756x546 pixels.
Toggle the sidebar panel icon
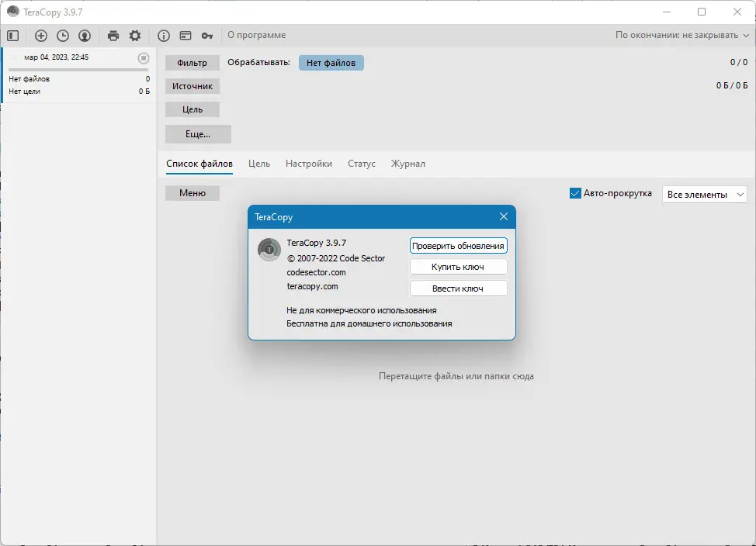tap(13, 35)
